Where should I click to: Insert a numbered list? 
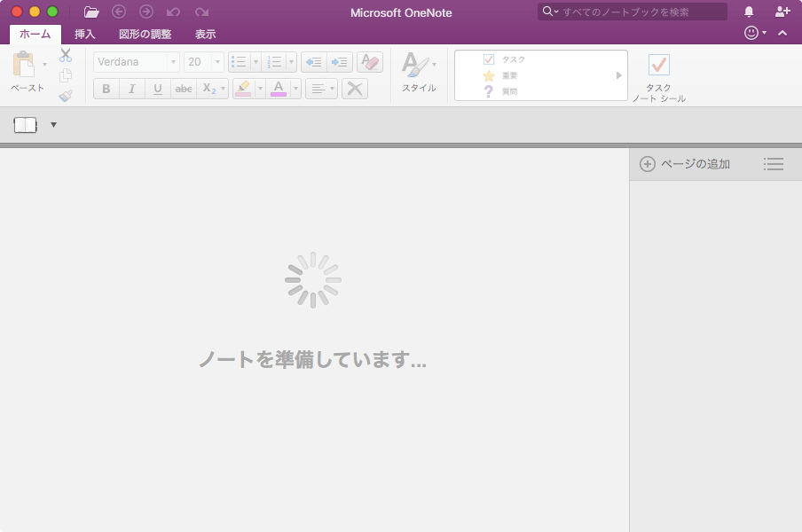tap(274, 62)
